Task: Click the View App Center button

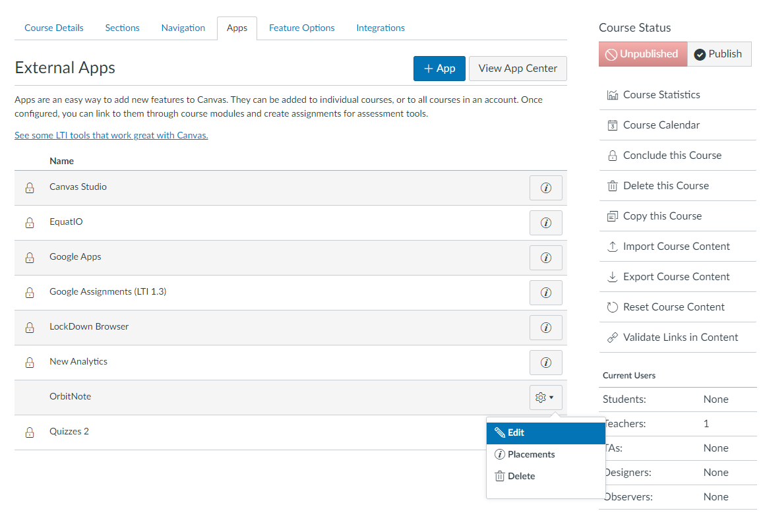Action: click(x=518, y=69)
